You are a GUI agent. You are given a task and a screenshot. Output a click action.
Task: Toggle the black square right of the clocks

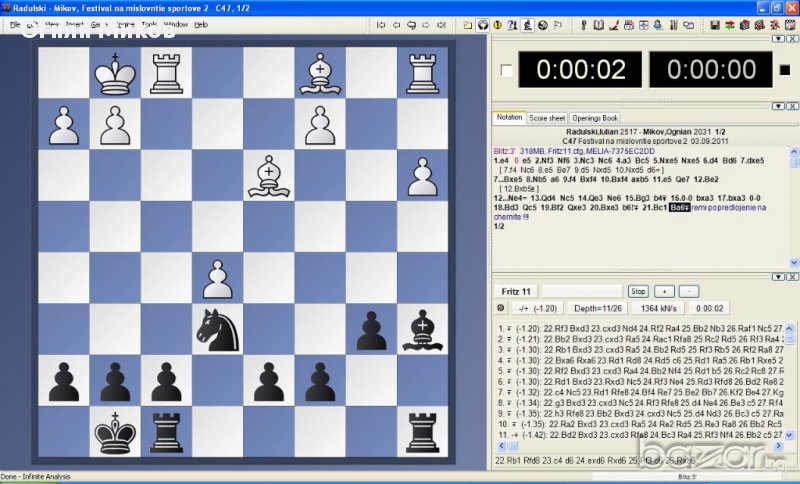783,70
